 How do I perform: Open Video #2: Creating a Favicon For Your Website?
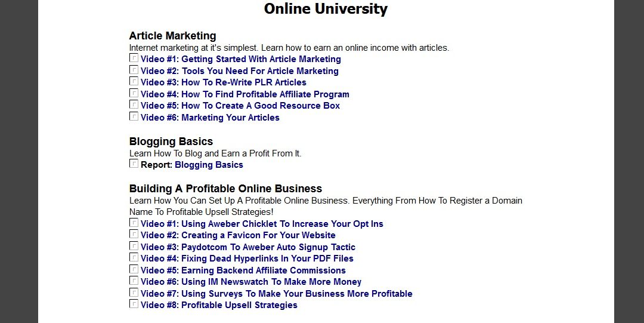click(238, 235)
